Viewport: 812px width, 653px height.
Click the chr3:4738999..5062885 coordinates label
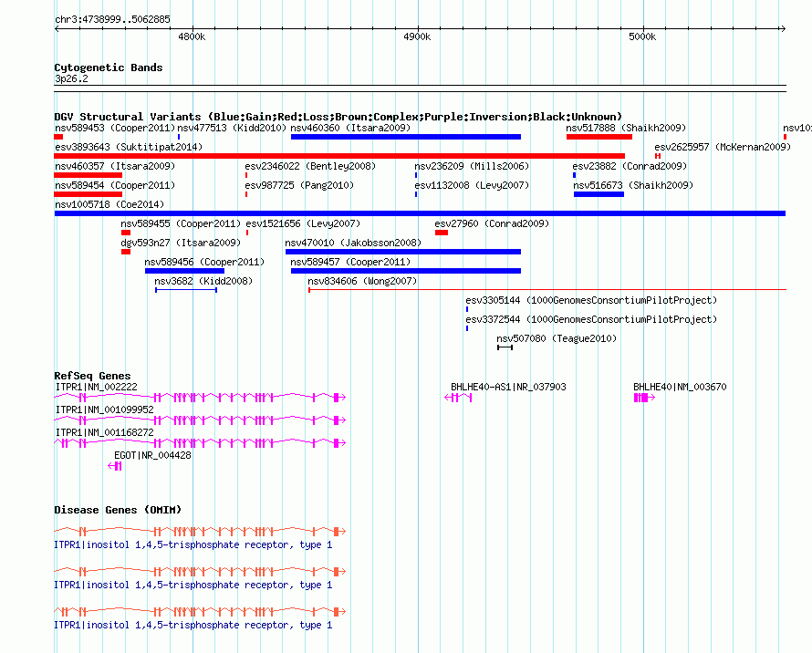tap(112, 19)
